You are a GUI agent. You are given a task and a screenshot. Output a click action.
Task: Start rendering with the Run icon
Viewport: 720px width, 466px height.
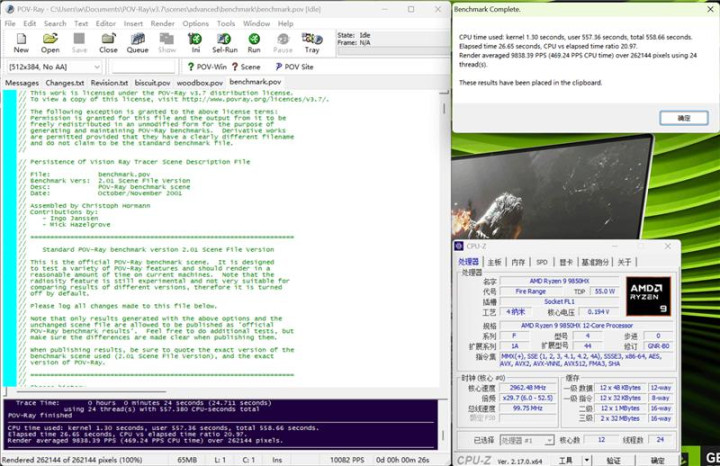pyautogui.click(x=254, y=42)
